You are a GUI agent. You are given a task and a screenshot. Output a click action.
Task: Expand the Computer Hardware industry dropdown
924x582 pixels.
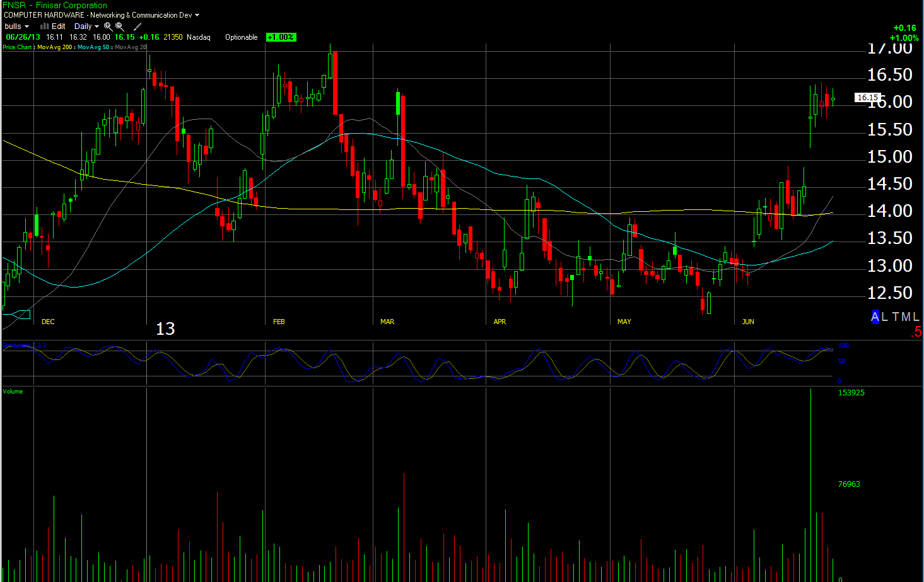(x=197, y=15)
